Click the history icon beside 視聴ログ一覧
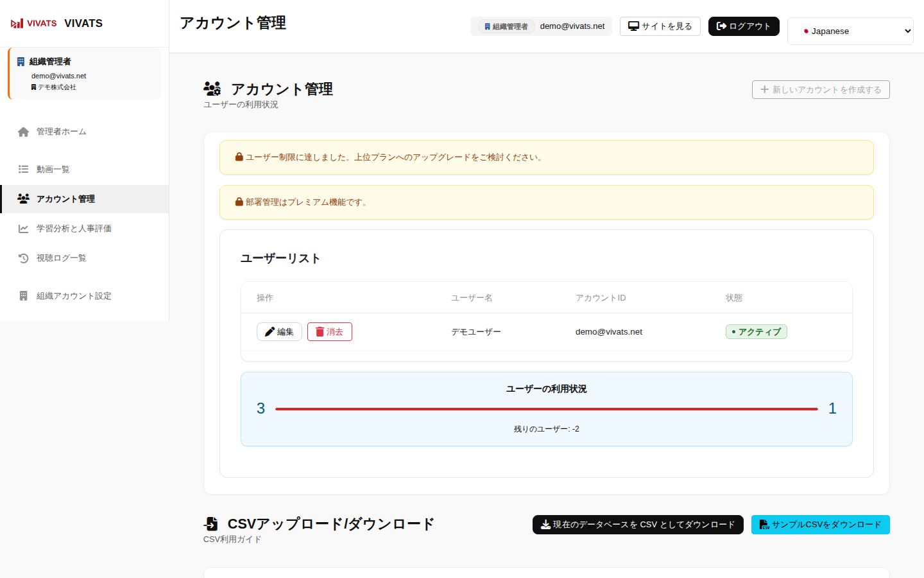The image size is (924, 578). (x=24, y=258)
